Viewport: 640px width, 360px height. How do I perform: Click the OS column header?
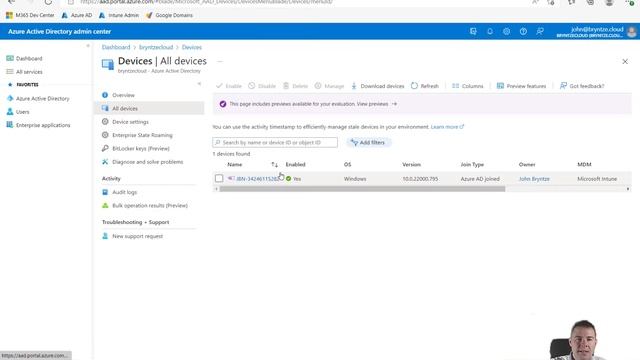pos(347,164)
